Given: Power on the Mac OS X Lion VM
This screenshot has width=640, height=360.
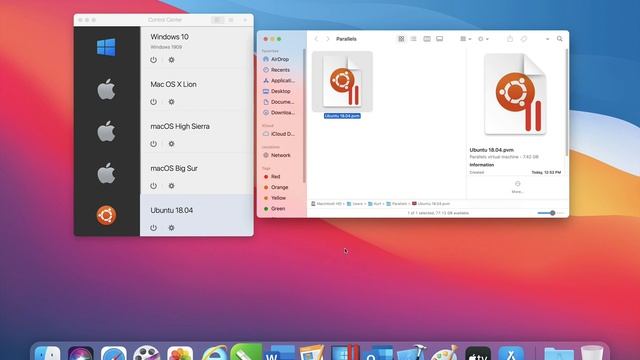Looking at the screenshot, I should tap(153, 102).
